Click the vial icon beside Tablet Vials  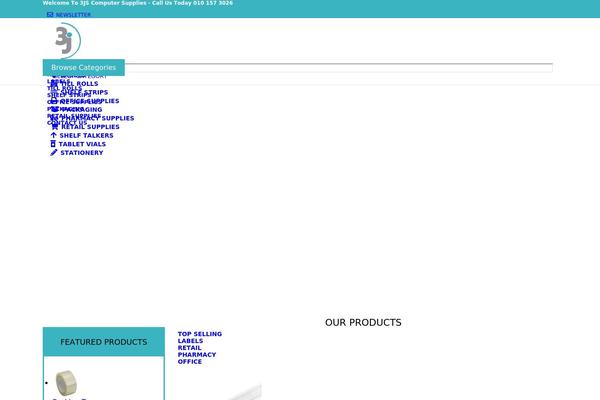pyautogui.click(x=53, y=144)
